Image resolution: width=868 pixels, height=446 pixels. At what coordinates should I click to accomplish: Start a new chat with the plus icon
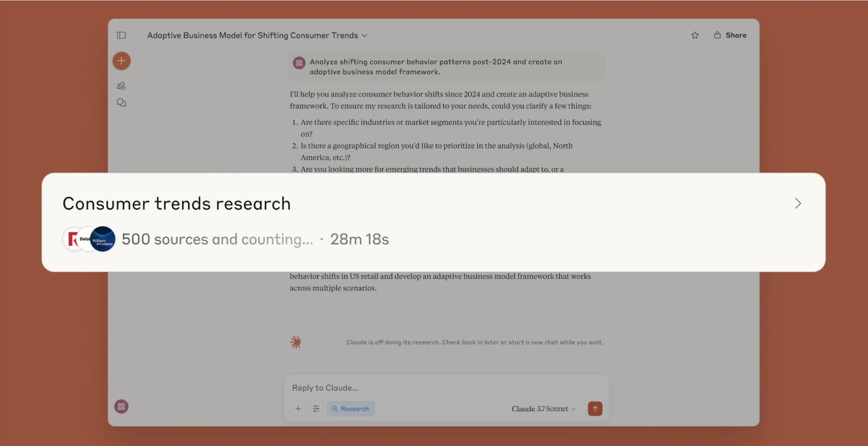pyautogui.click(x=121, y=61)
